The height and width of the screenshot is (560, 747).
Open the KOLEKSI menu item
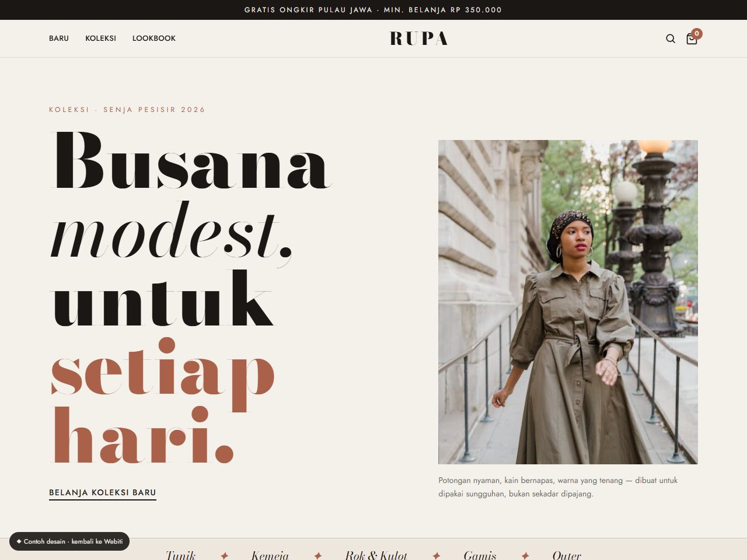[100, 38]
